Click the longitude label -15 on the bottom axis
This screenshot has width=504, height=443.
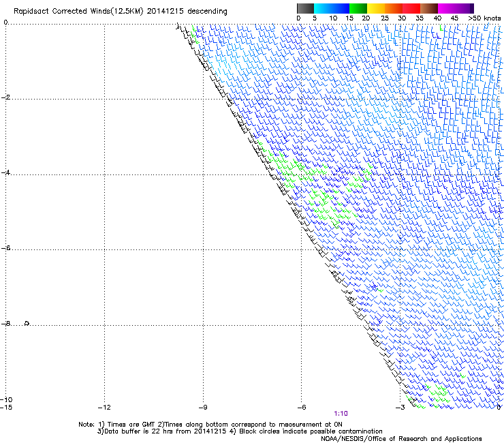[6, 408]
